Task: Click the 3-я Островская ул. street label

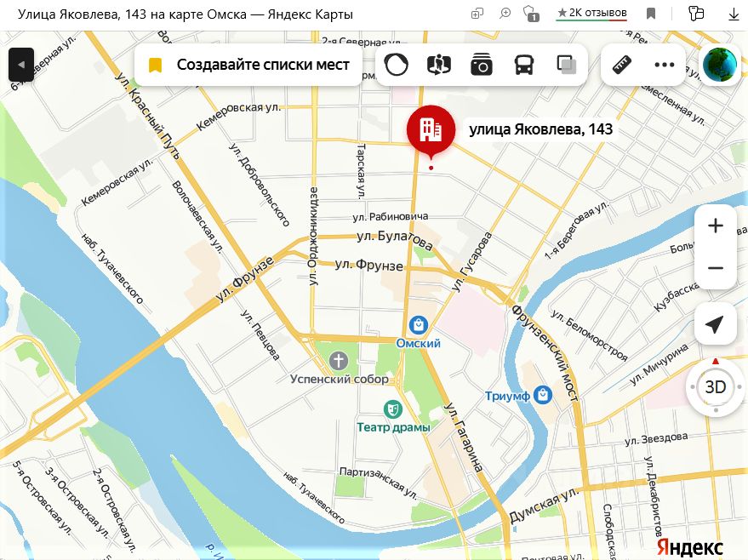Action: [77, 501]
